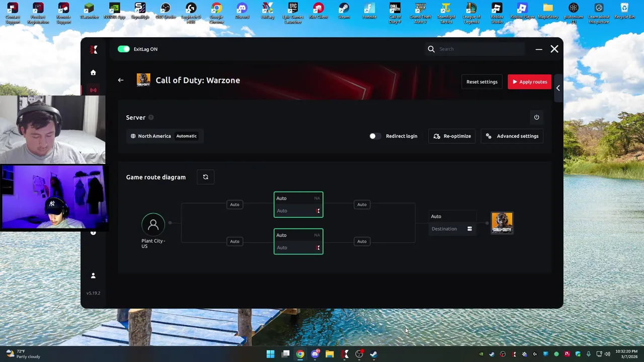Open Fortnite desktop shortcut

click(x=369, y=11)
